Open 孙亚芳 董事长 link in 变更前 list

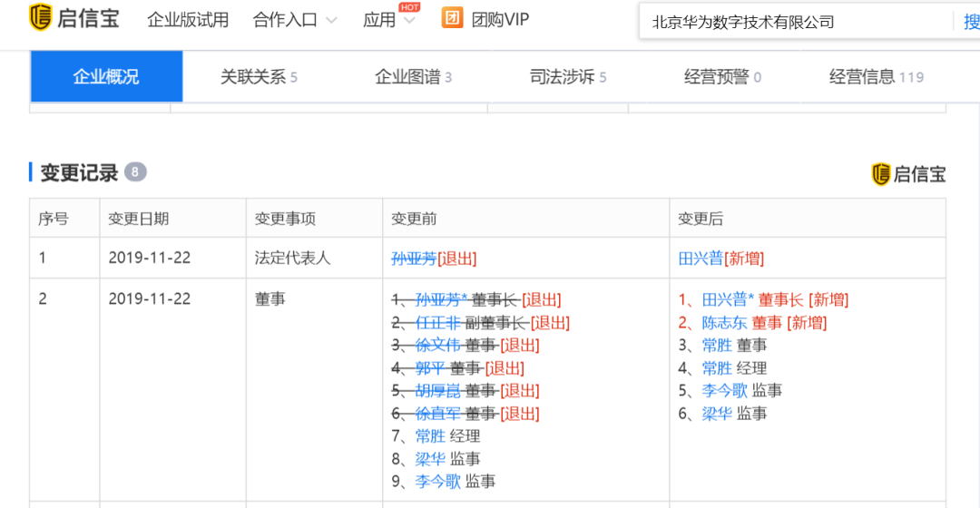point(441,300)
